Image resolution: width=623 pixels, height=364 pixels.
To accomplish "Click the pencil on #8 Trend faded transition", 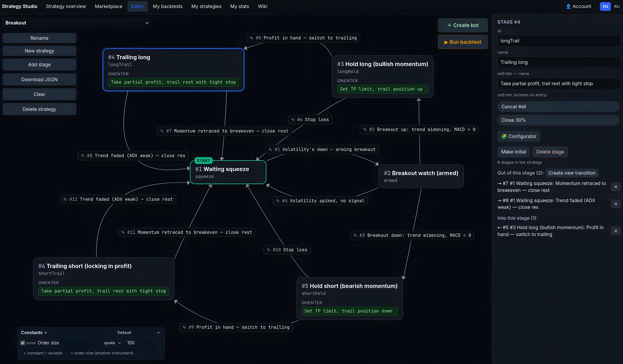I will coord(83,156).
